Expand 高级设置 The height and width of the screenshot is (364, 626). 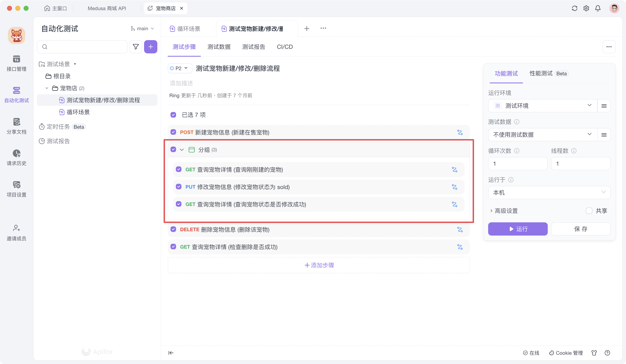[x=504, y=211]
